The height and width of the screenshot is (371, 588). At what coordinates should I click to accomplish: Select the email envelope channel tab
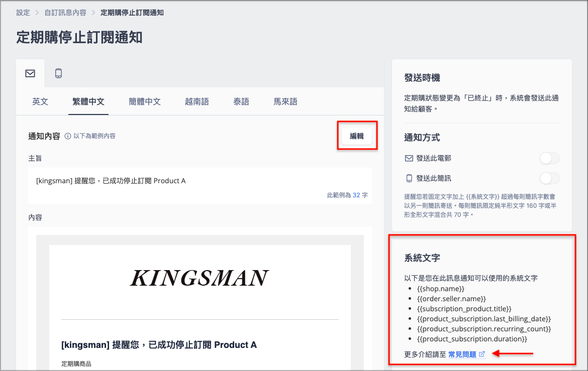30,73
